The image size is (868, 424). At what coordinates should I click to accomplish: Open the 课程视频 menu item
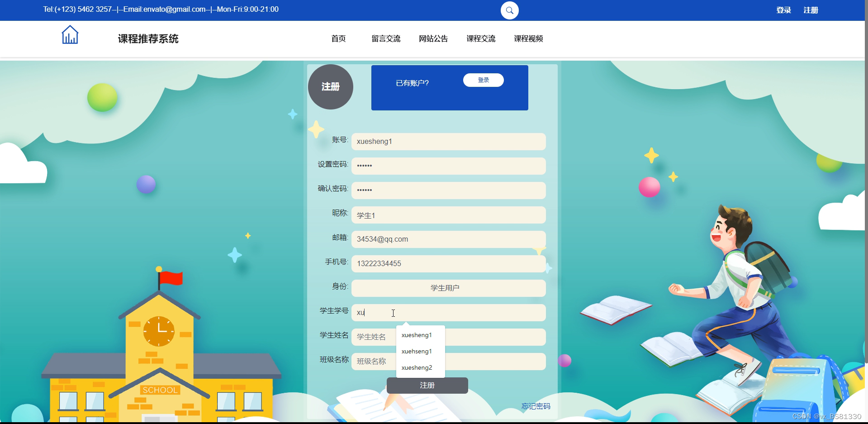528,39
